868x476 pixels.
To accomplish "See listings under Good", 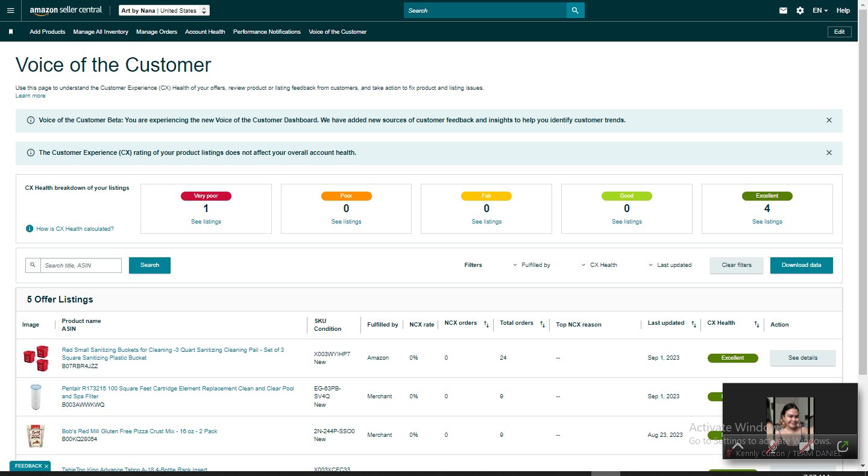I will 627,222.
